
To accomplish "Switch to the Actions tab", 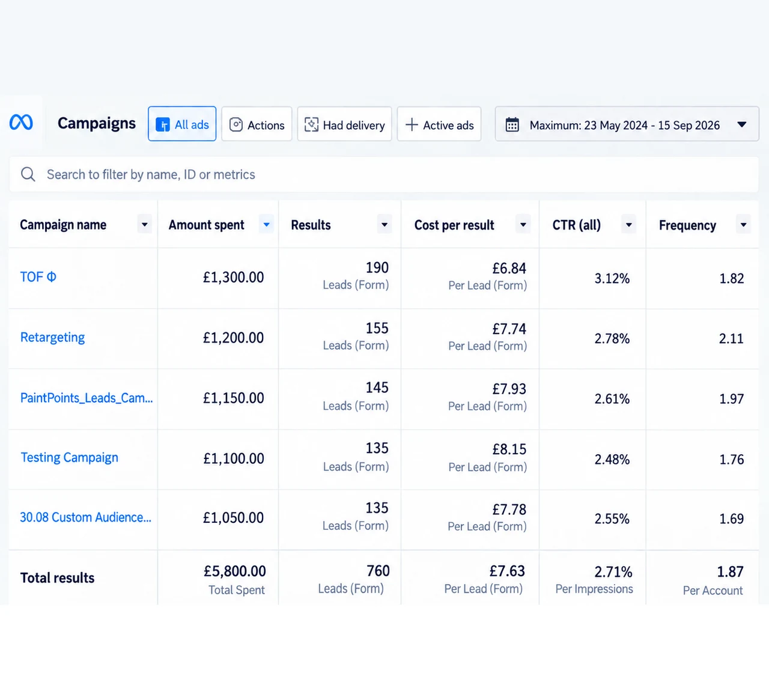I will coord(257,124).
